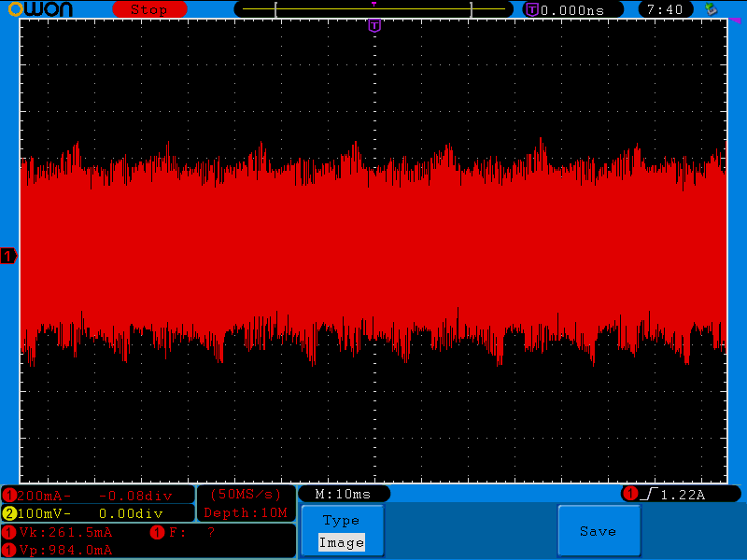This screenshot has height=560, width=747.
Task: Click the 50MS/s sample rate readout
Action: tap(246, 495)
